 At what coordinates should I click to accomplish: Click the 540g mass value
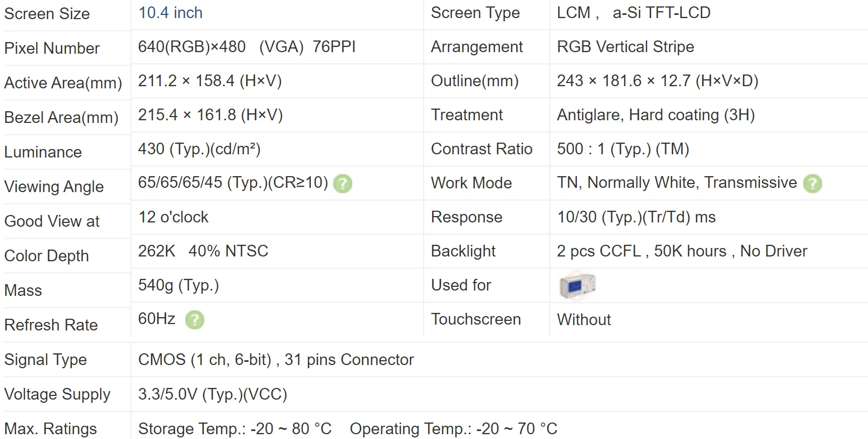178,285
